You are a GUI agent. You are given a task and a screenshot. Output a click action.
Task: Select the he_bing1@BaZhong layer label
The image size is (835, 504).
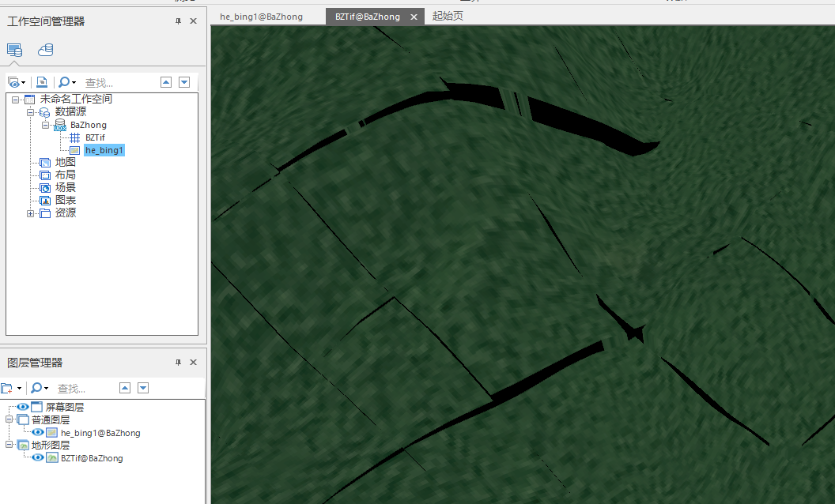100,433
